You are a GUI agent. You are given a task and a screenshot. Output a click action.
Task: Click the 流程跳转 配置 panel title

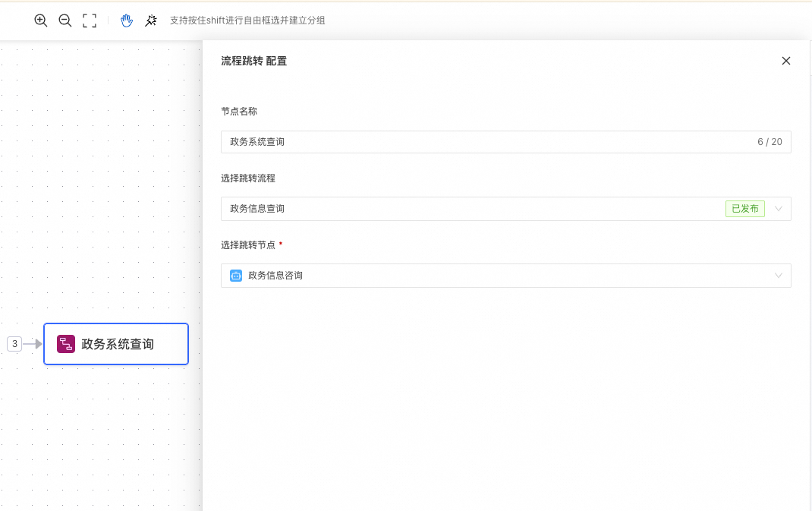pyautogui.click(x=253, y=62)
